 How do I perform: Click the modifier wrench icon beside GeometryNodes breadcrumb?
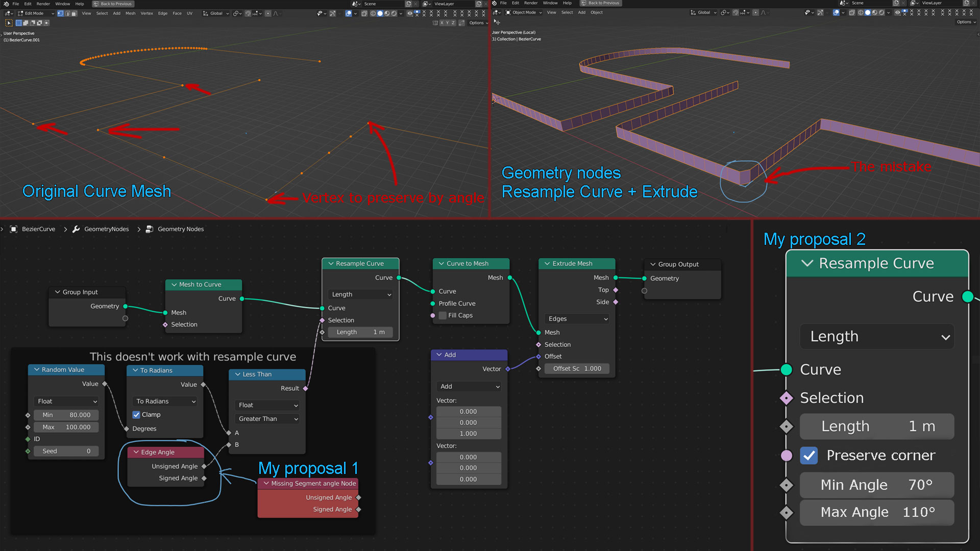point(76,229)
